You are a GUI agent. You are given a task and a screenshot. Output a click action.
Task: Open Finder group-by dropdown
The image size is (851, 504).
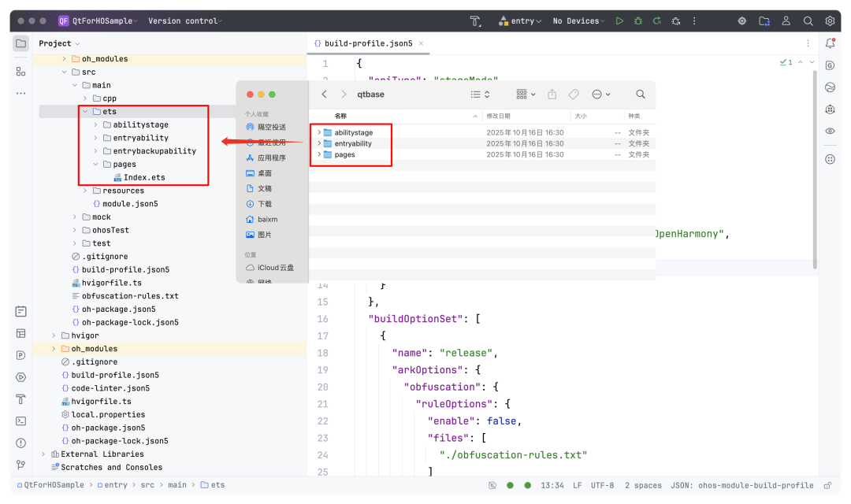(526, 94)
